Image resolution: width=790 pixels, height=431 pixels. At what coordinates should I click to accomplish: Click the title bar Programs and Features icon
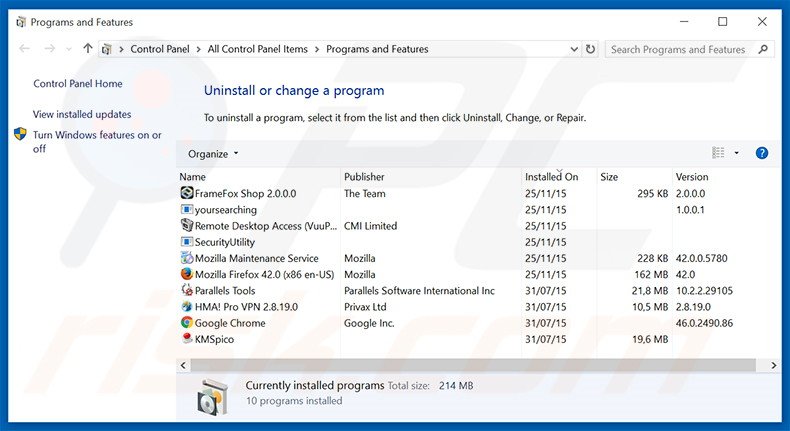point(21,22)
